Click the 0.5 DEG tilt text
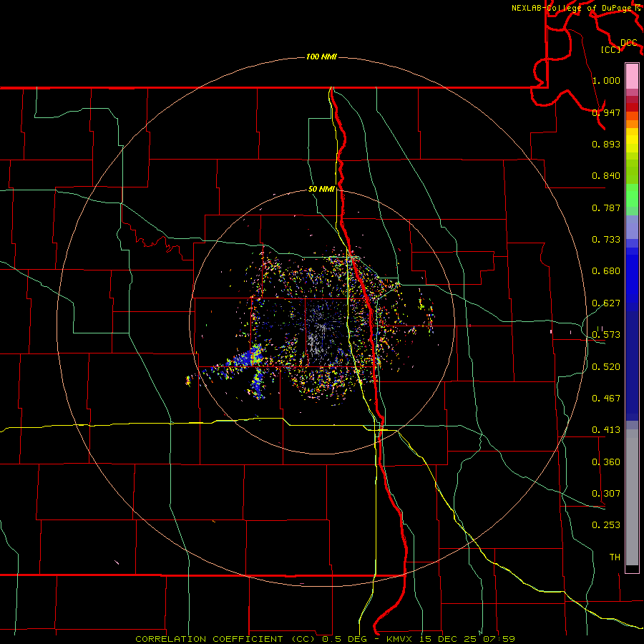 click(344, 639)
